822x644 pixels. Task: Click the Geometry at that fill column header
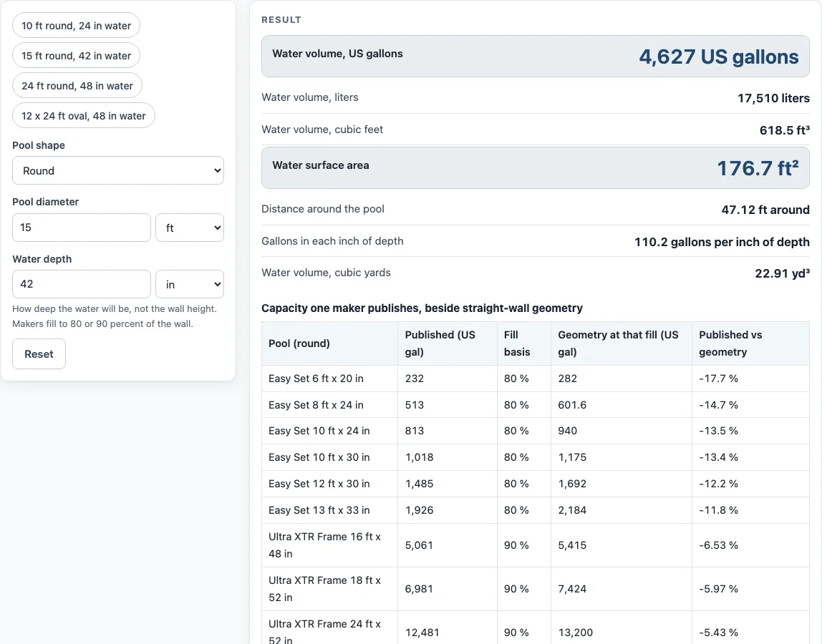pos(622,343)
